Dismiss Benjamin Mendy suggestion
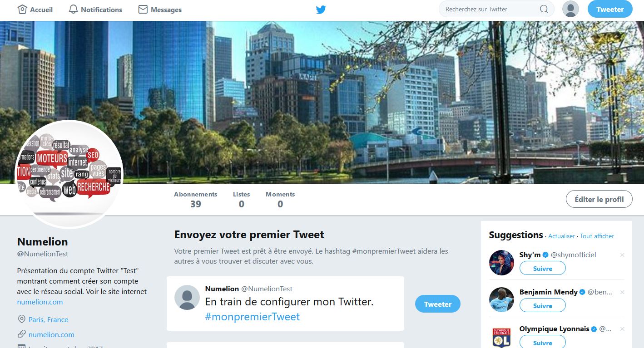 click(x=622, y=292)
